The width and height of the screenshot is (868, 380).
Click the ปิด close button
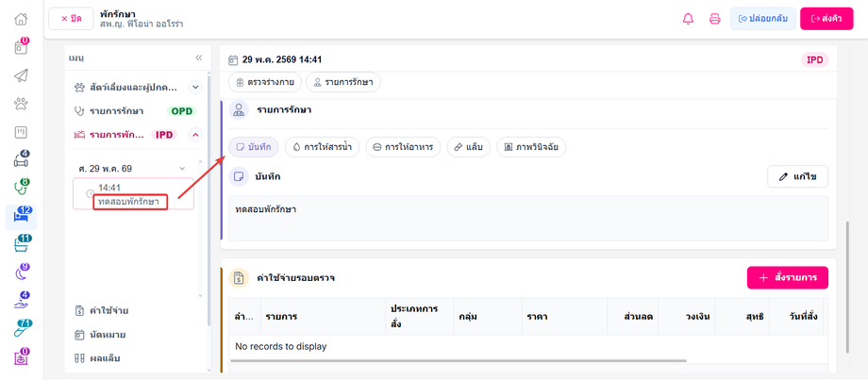click(71, 19)
